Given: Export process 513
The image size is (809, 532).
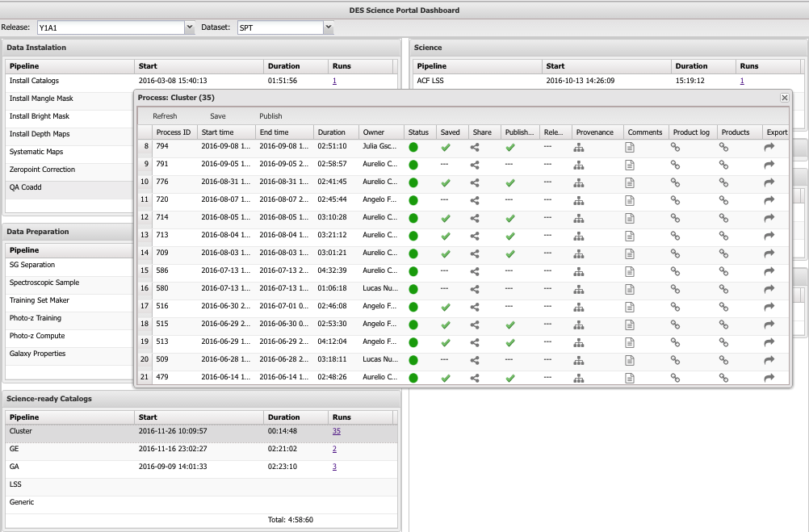Looking at the screenshot, I should tap(769, 342).
